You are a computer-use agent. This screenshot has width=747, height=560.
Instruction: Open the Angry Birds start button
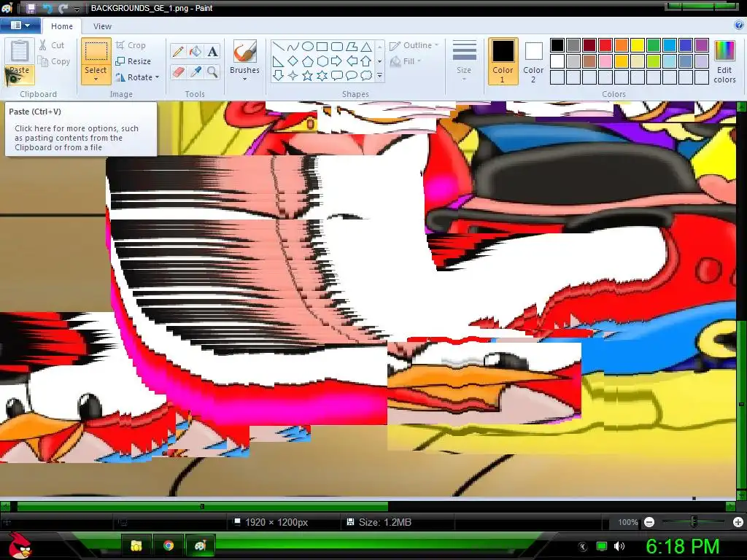point(19,545)
